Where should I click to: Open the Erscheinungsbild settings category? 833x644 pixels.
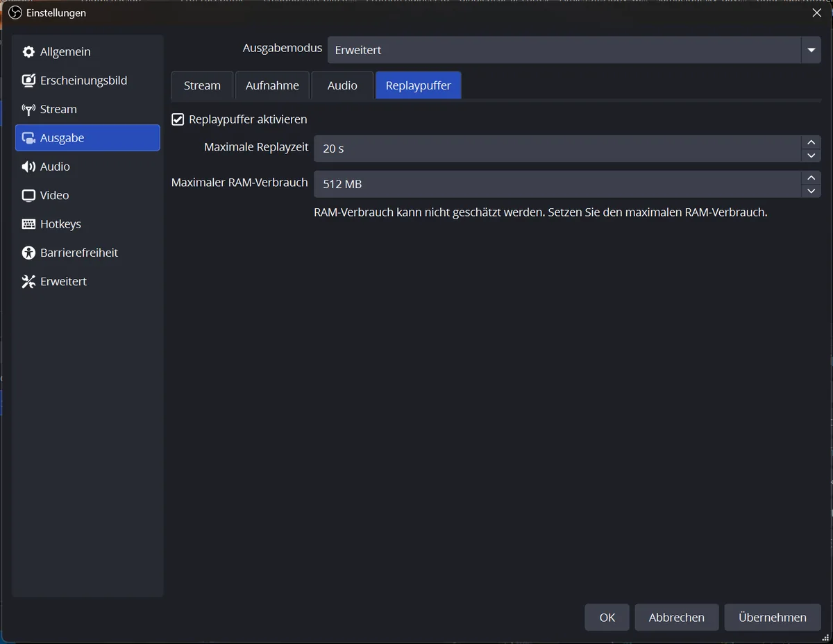point(87,80)
